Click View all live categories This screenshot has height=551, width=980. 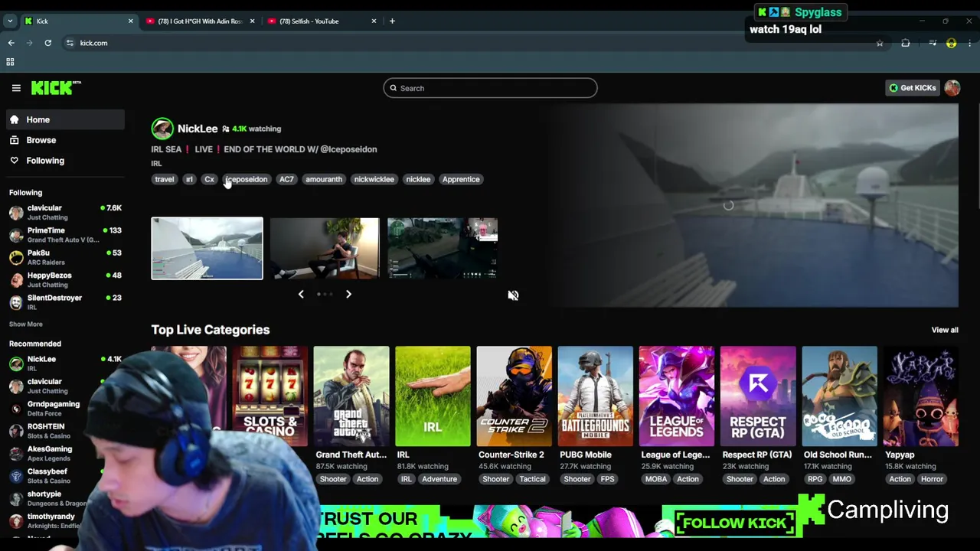[x=945, y=330]
